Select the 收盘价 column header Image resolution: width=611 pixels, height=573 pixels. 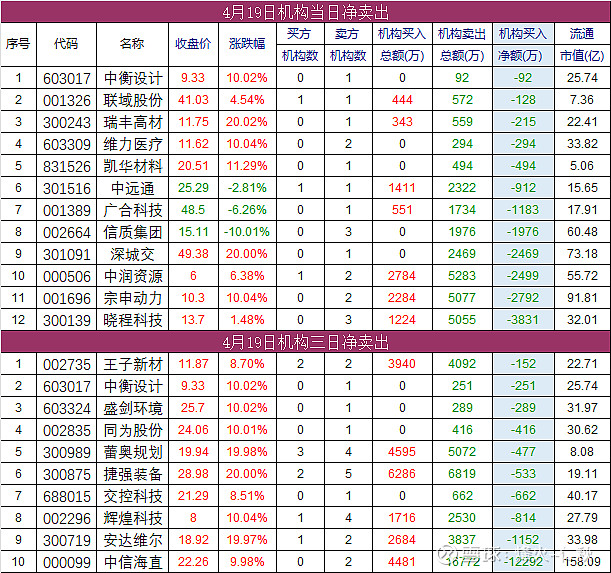click(x=193, y=44)
